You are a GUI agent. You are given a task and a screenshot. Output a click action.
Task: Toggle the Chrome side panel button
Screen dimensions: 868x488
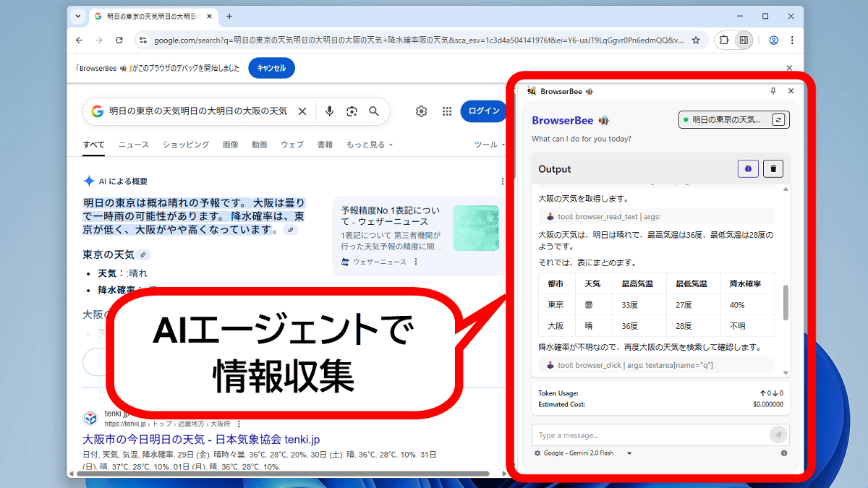tap(743, 40)
